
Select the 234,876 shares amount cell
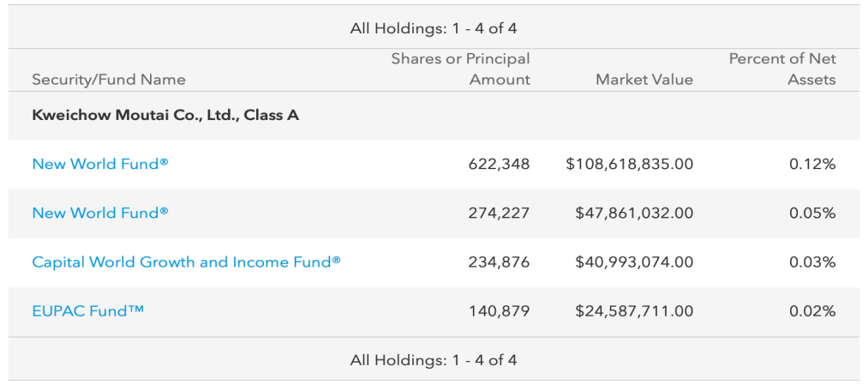(499, 262)
